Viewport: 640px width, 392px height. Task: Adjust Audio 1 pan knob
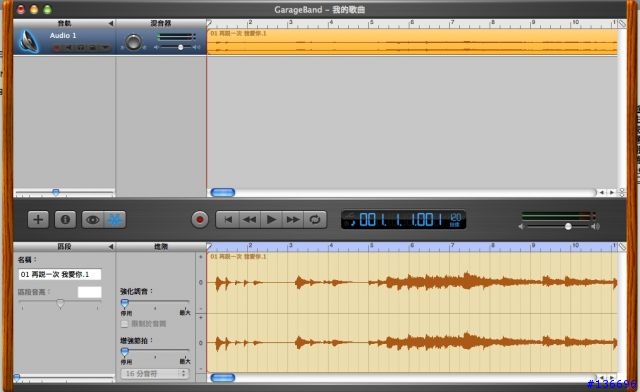point(133,42)
